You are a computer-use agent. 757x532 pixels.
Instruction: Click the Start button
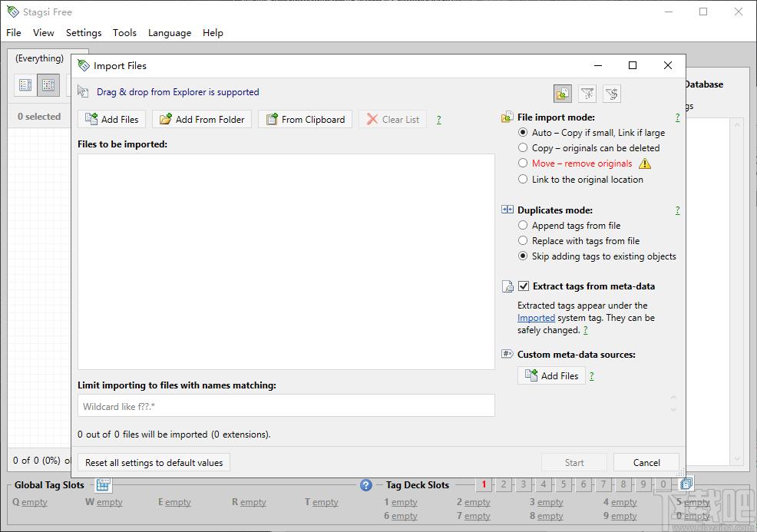click(x=574, y=462)
